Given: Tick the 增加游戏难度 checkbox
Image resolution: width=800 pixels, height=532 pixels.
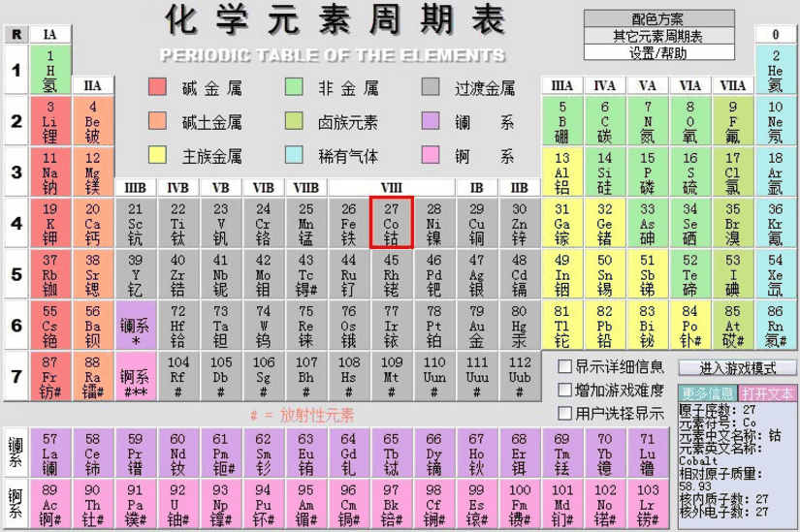Looking at the screenshot, I should 564,391.
